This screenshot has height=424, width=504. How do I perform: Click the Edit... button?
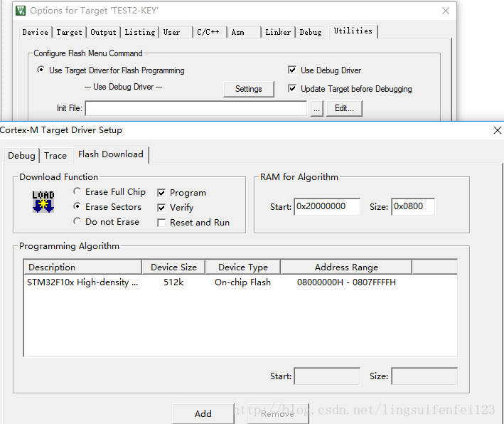click(344, 108)
